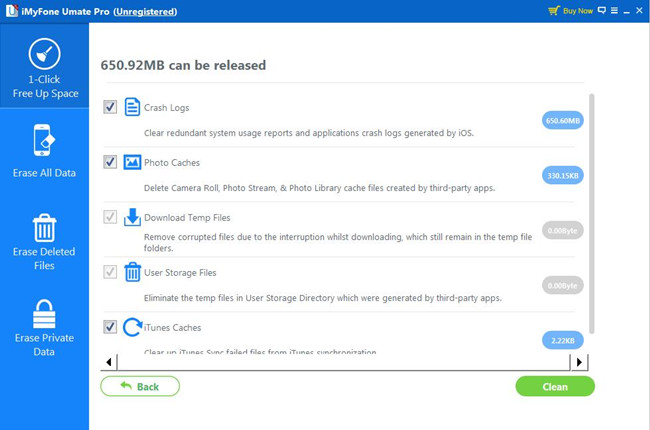Screen dimensions: 650x430
Task: Click the green Clean button
Action: (x=555, y=386)
